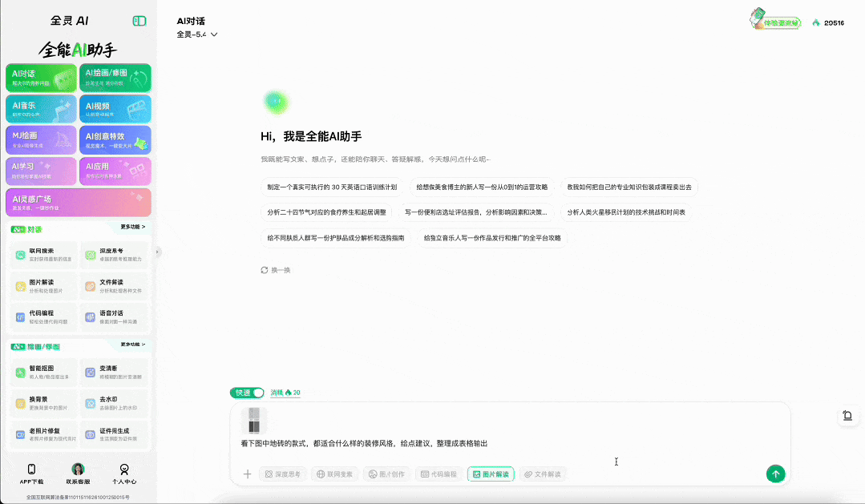
Task: Open 个人中心 profile icon
Action: (x=124, y=470)
